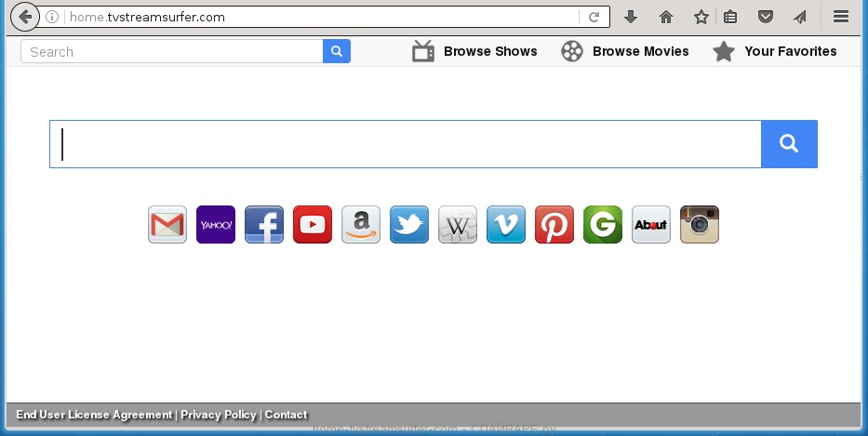This screenshot has height=436, width=868.
Task: Open the Privacy Policy footer link
Action: pos(219,415)
